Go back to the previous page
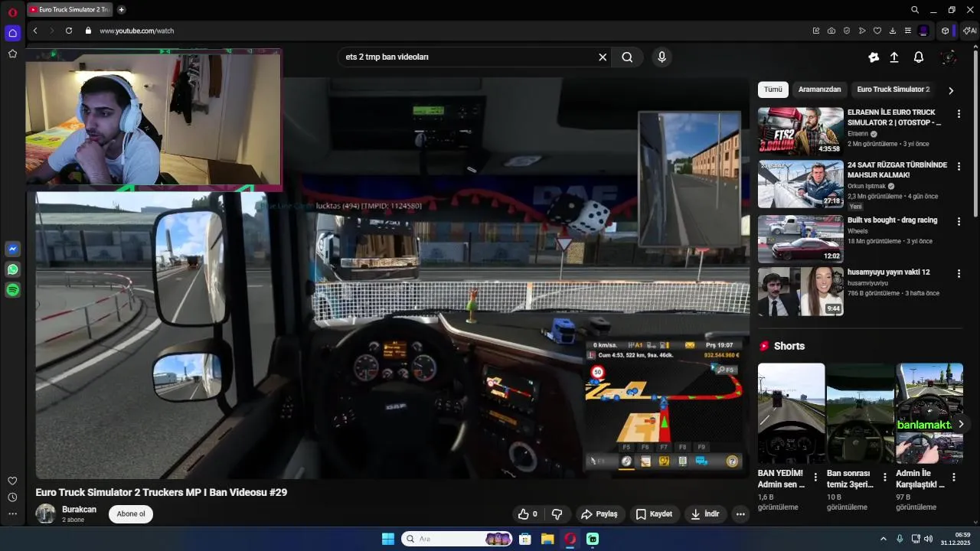Image resolution: width=980 pixels, height=551 pixels. pyautogui.click(x=35, y=31)
